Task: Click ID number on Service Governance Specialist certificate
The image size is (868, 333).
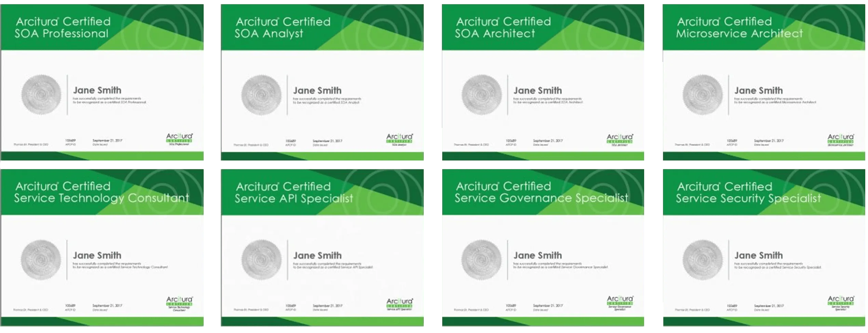Action: 511,306
